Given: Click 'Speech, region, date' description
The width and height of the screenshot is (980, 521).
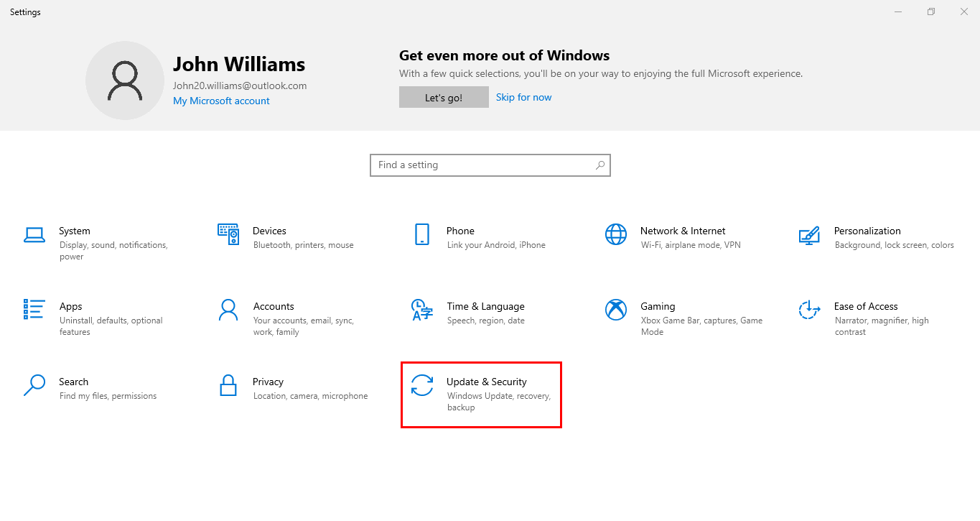Looking at the screenshot, I should coord(486,321).
